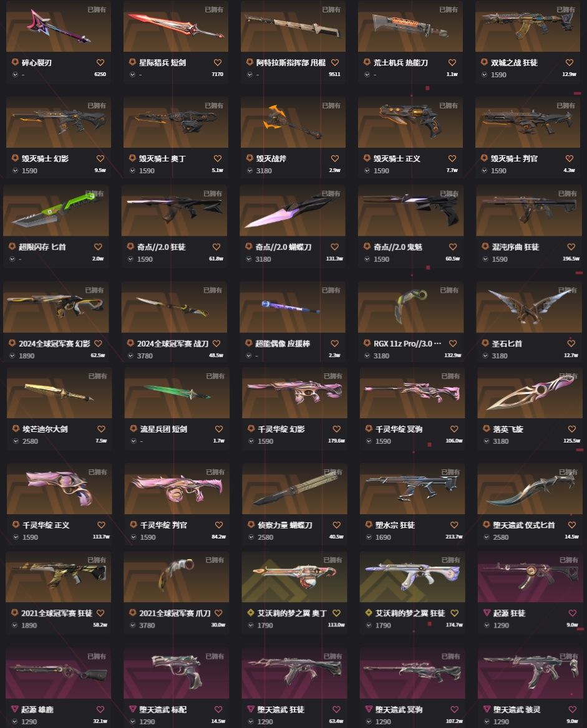Toggle the heart on 毁灭战斧
587x728 pixels.
pyautogui.click(x=334, y=158)
